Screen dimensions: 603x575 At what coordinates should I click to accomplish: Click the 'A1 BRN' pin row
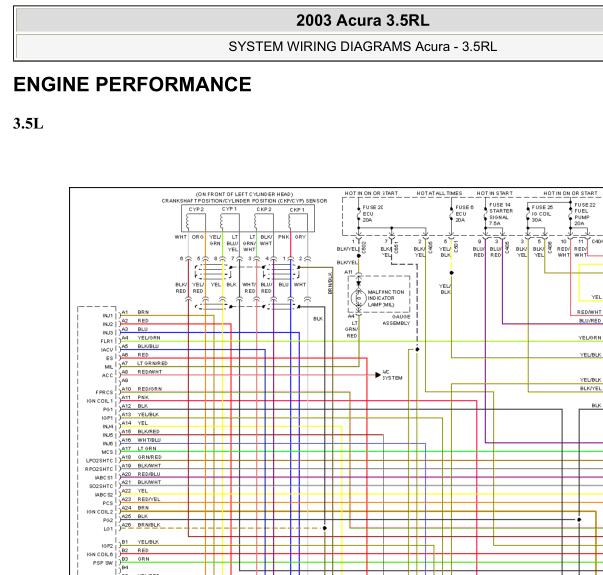pos(135,312)
